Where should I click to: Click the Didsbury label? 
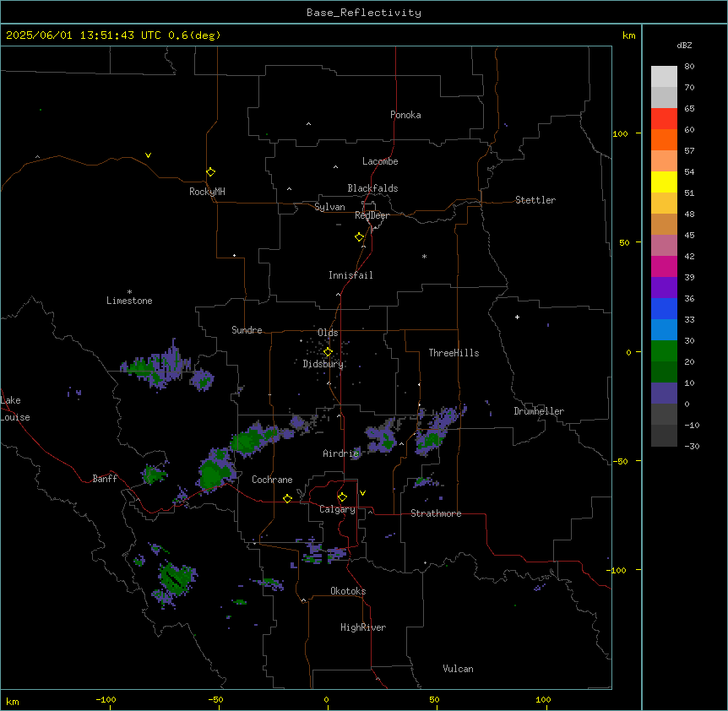click(x=323, y=364)
